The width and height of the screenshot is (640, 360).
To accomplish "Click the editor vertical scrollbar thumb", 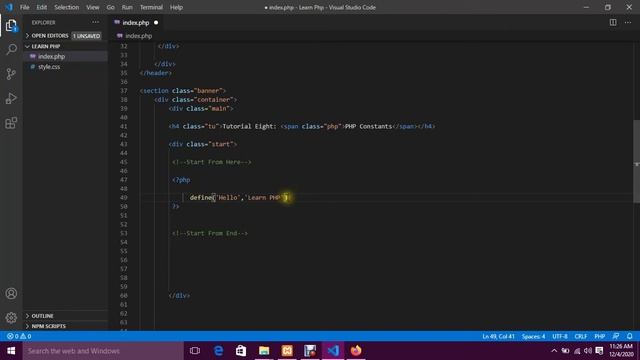I will point(636,161).
